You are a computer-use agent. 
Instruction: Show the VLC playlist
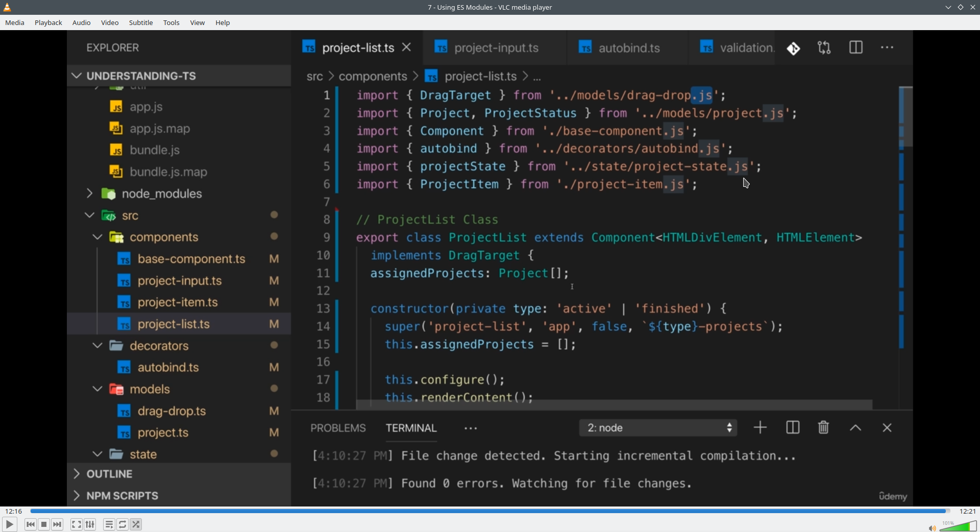click(109, 524)
